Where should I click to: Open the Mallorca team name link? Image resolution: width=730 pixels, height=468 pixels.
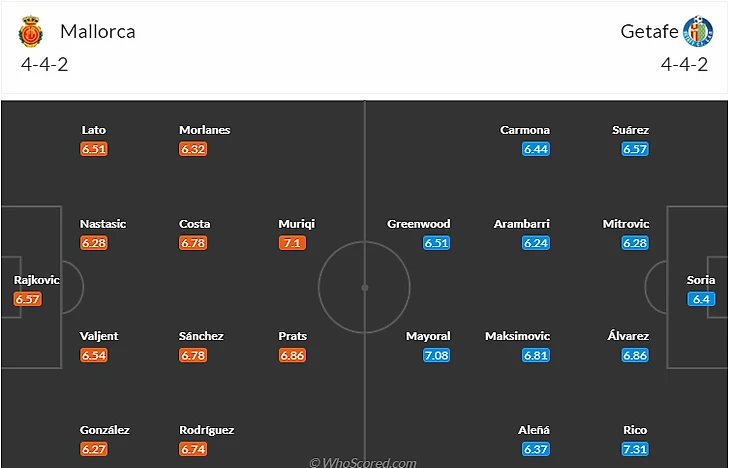click(98, 31)
